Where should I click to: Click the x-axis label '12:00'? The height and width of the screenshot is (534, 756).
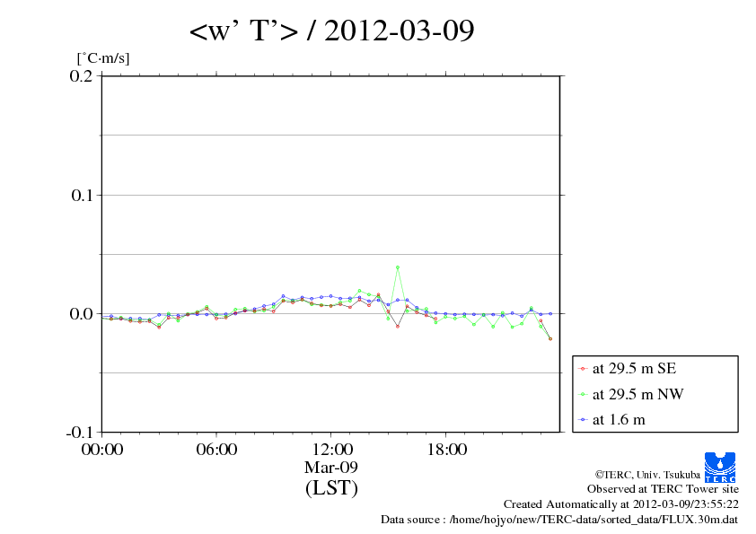(332, 450)
